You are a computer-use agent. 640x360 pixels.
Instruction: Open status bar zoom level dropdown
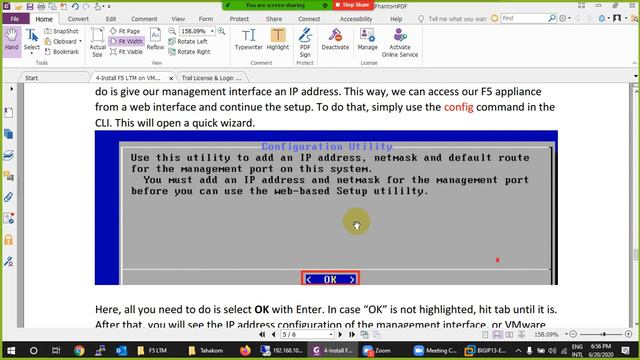[x=566, y=334]
